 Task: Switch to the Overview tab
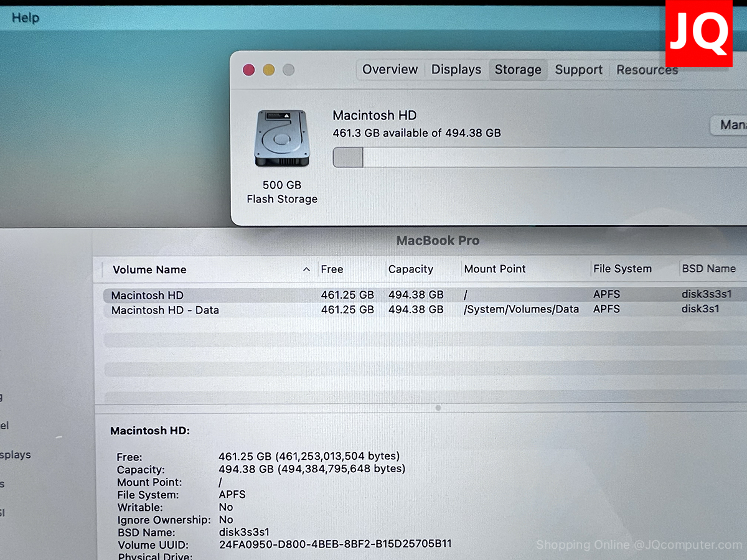pos(390,70)
